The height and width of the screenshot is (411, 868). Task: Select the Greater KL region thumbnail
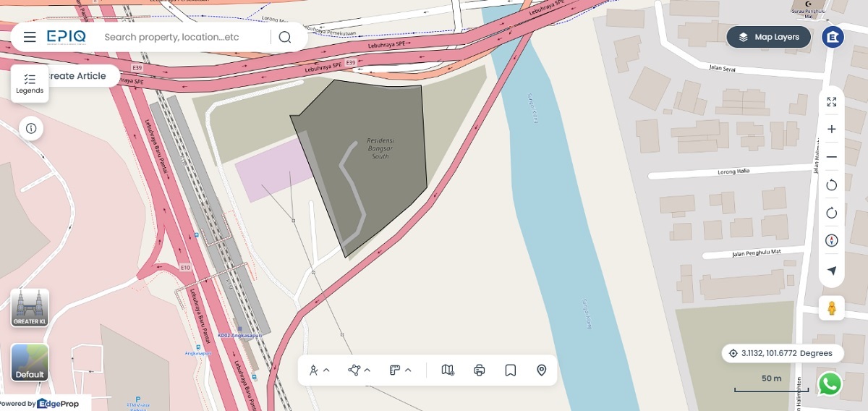pyautogui.click(x=30, y=308)
